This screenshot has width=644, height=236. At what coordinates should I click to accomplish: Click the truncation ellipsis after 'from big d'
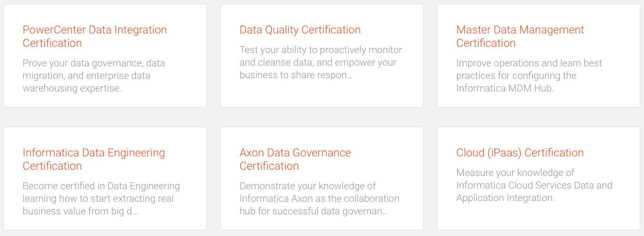(135, 212)
